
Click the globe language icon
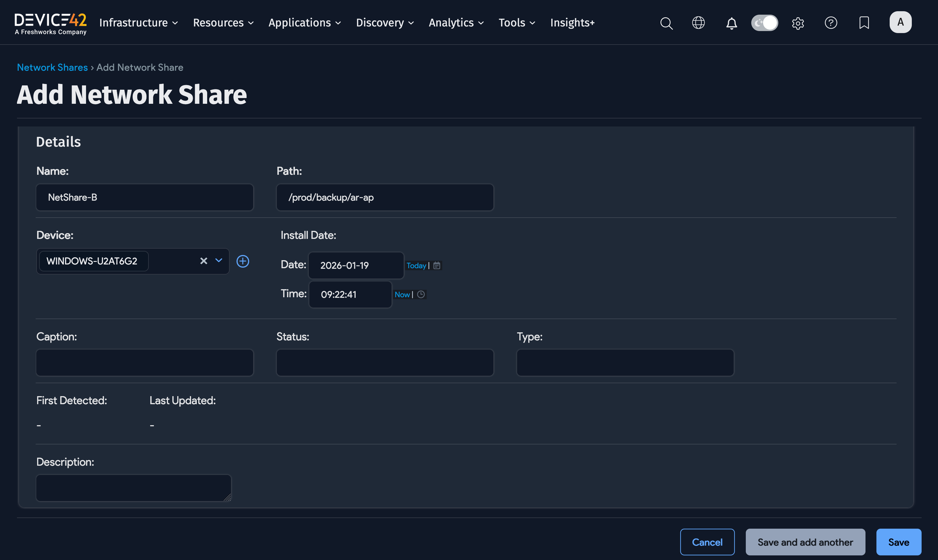click(698, 23)
